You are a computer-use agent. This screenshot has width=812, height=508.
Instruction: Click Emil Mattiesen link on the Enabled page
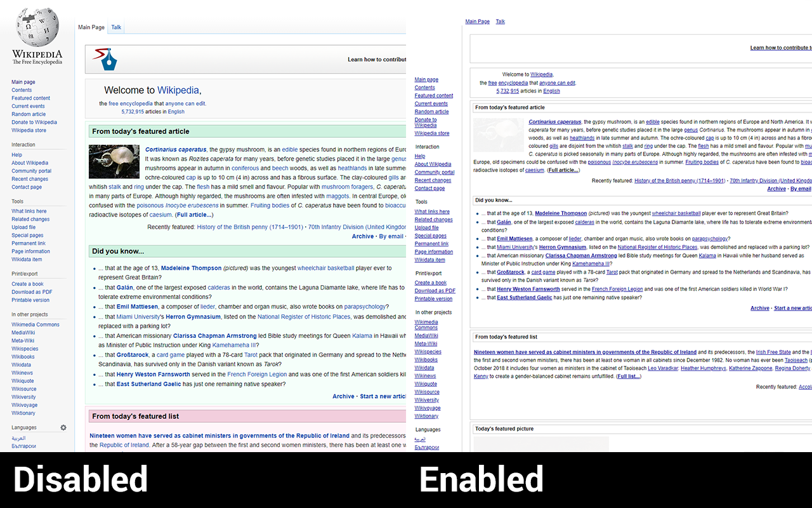tap(514, 239)
